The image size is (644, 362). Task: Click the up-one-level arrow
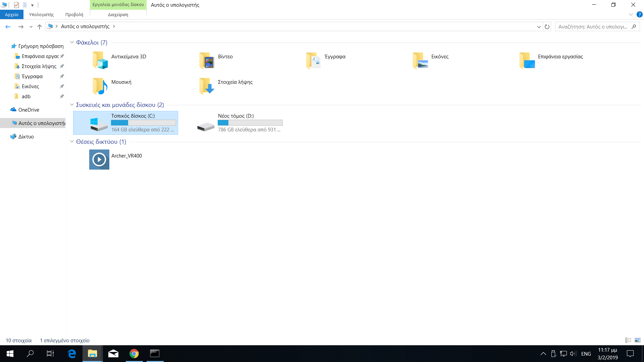(x=40, y=26)
